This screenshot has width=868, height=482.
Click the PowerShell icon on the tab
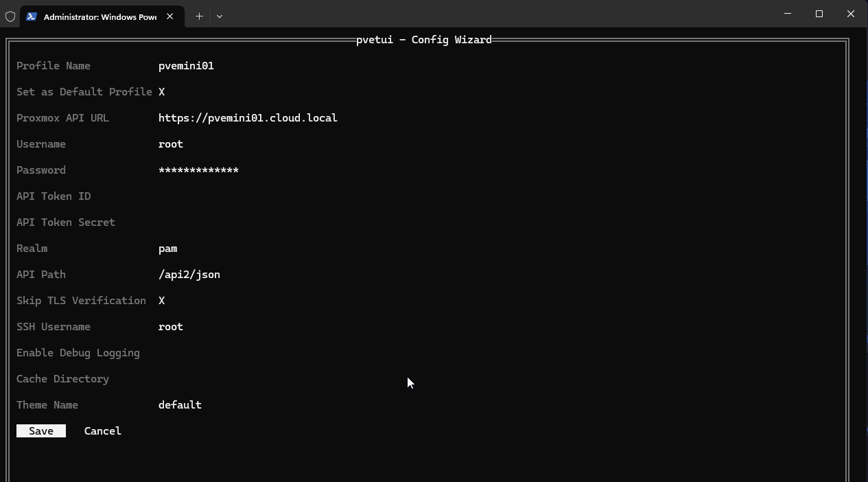pyautogui.click(x=32, y=16)
